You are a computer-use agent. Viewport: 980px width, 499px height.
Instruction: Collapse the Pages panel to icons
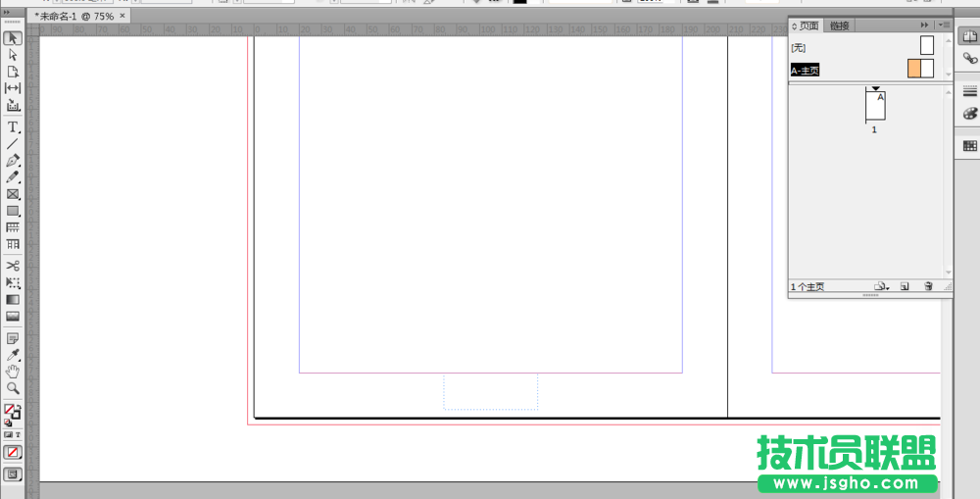pyautogui.click(x=924, y=25)
